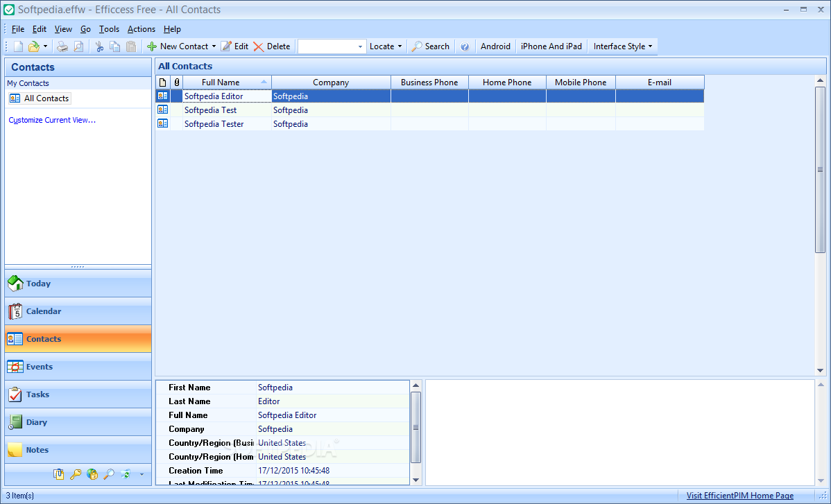This screenshot has height=504, width=831.
Task: Open the Diary module
Action: click(78, 422)
